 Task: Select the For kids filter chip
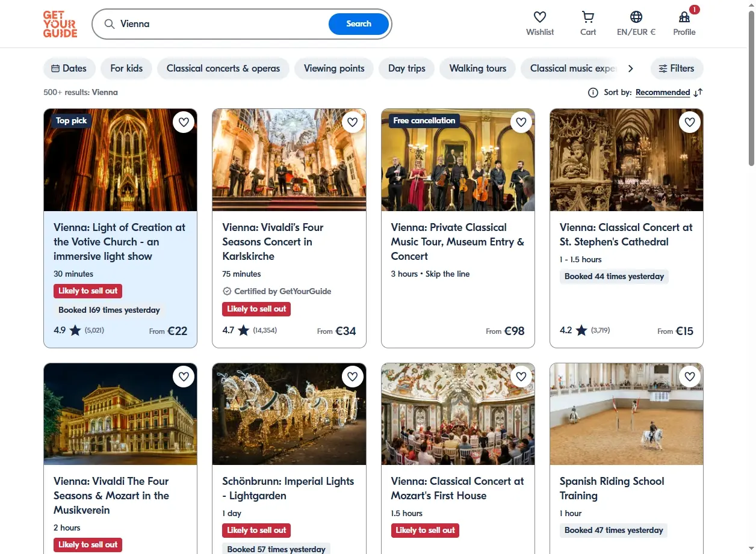[126, 69]
